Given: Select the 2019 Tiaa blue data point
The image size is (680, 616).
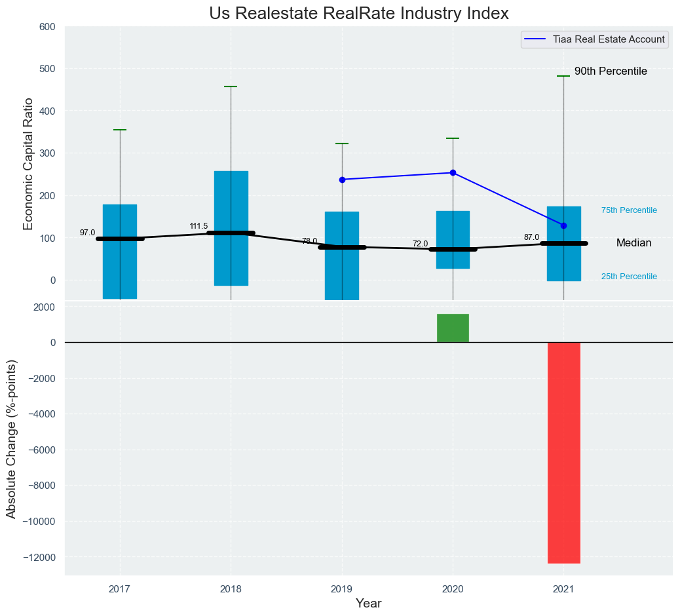Looking at the screenshot, I should (x=342, y=180).
